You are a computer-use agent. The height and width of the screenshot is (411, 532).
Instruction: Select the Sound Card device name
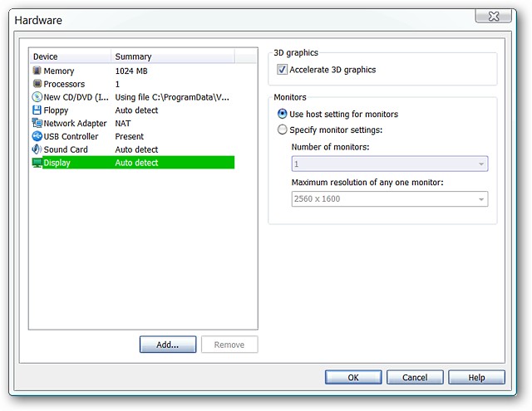click(66, 149)
